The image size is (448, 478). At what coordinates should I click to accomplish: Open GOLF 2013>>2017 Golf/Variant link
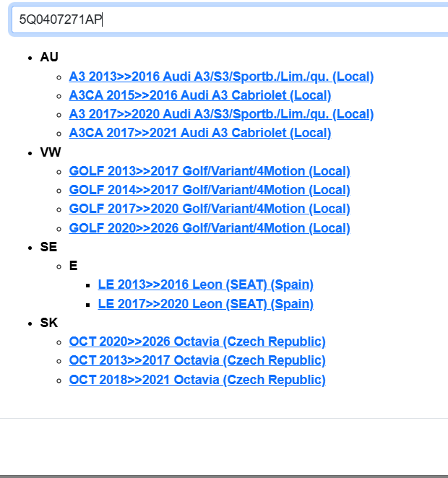click(210, 171)
